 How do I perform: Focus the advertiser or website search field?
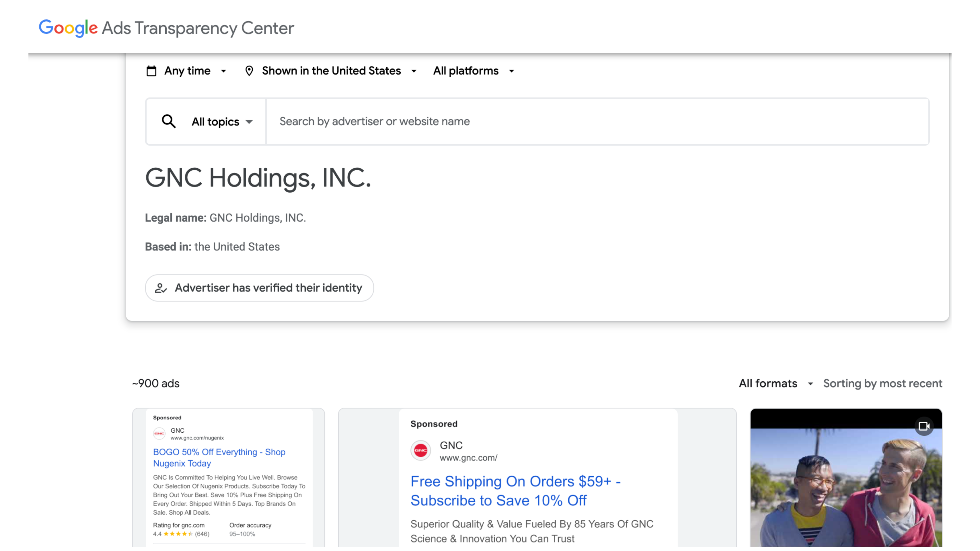pyautogui.click(x=597, y=122)
